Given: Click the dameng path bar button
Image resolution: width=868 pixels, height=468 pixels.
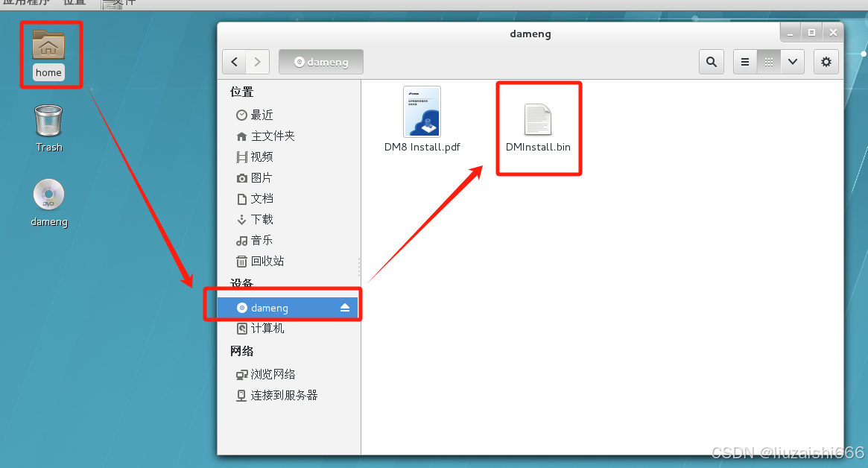Looking at the screenshot, I should click(x=321, y=62).
